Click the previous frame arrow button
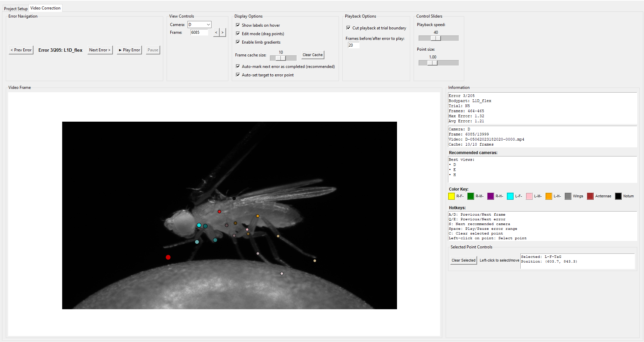 click(216, 32)
